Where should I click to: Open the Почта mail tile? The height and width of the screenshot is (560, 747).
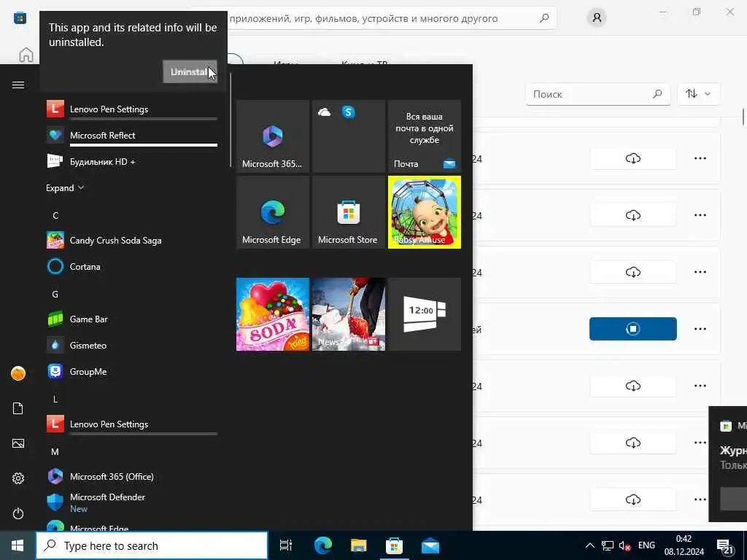click(425, 136)
